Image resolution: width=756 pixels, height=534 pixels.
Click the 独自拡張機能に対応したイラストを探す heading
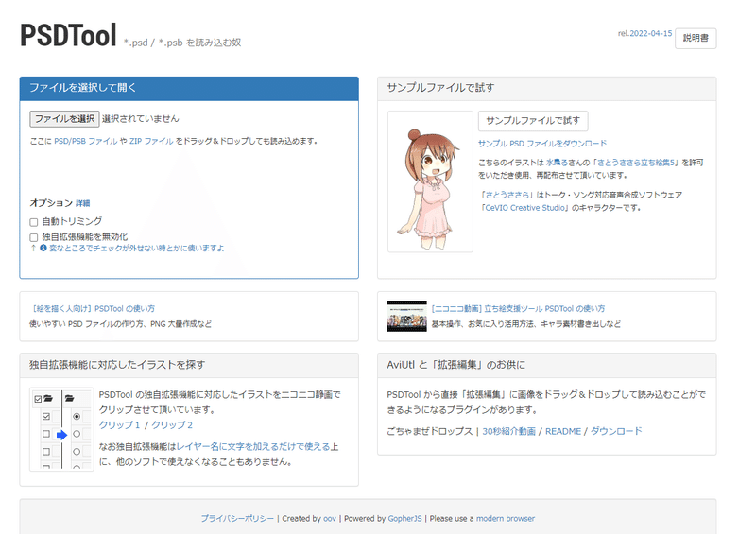point(116,365)
